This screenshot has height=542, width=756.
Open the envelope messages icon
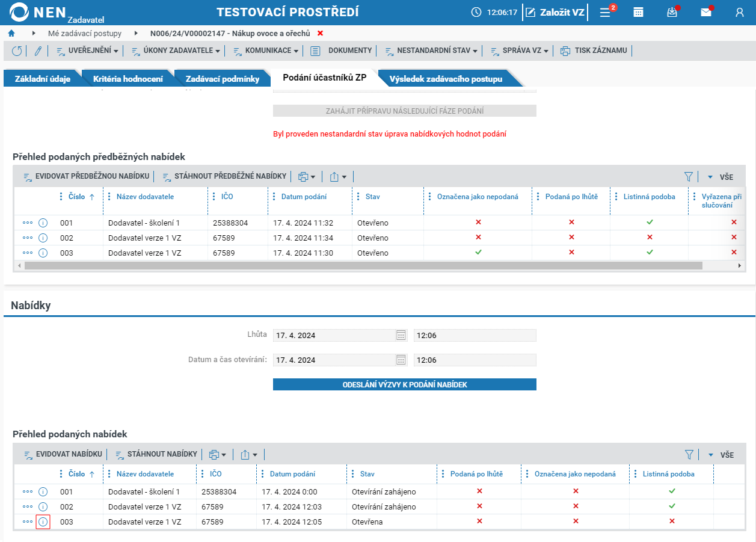[x=706, y=12]
